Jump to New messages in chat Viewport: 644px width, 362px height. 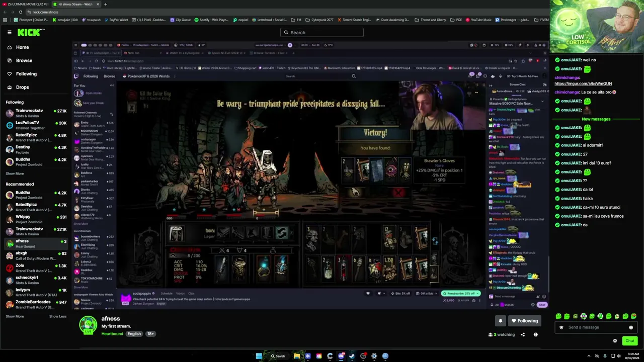(x=596, y=119)
